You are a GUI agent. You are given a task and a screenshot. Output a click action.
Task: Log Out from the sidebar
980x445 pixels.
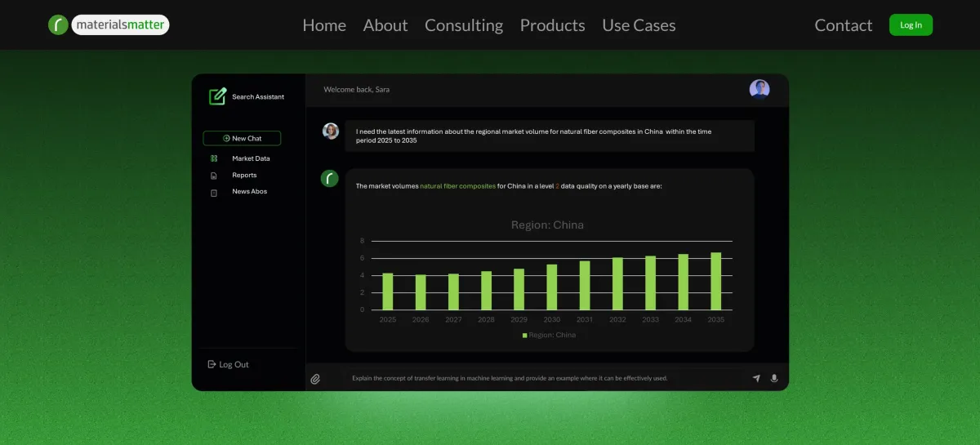[229, 364]
